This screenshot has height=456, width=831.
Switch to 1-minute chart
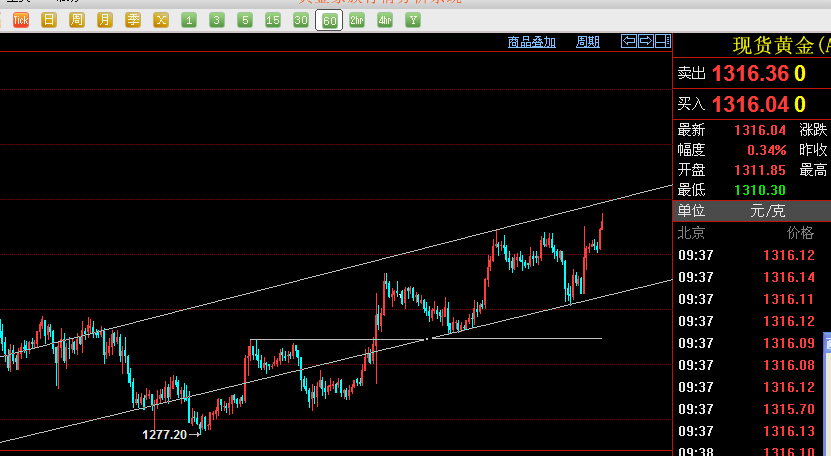click(189, 20)
